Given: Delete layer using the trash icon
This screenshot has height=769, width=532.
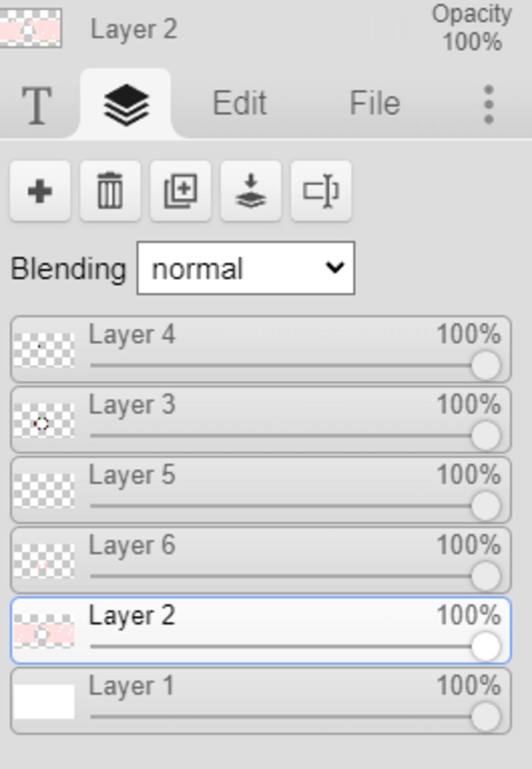Looking at the screenshot, I should pos(110,191).
